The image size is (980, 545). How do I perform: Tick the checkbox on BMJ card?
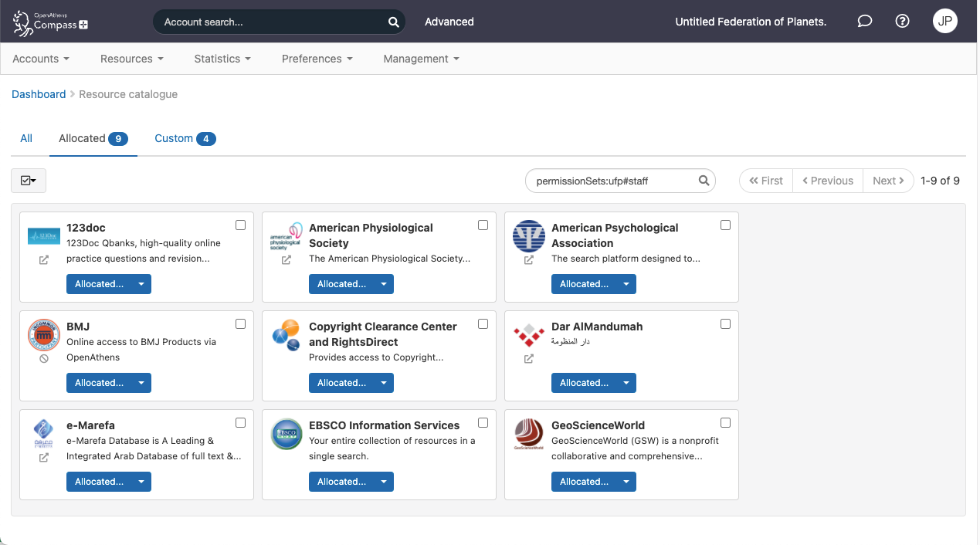point(240,324)
